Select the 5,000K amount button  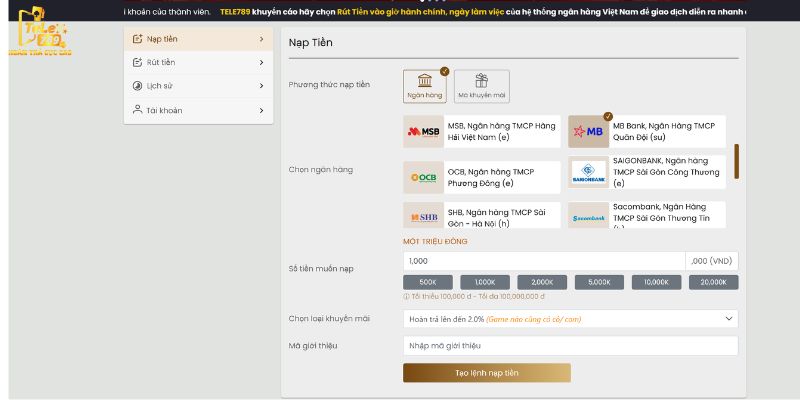coord(599,283)
